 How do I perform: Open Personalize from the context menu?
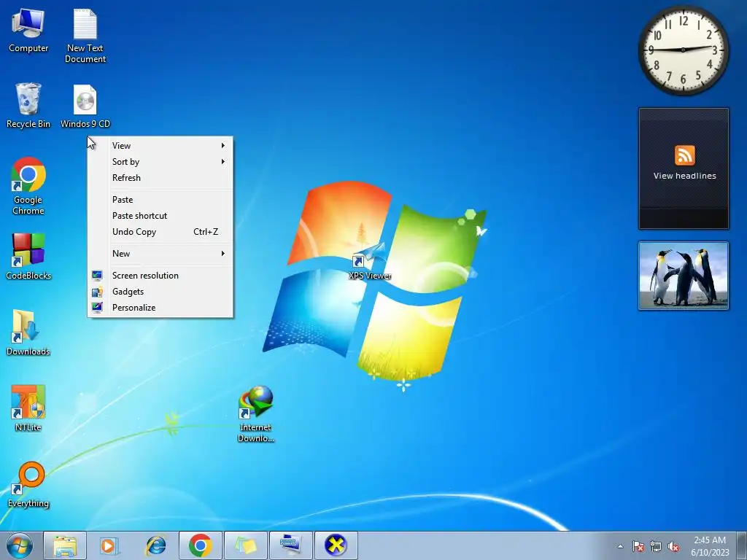(160, 308)
